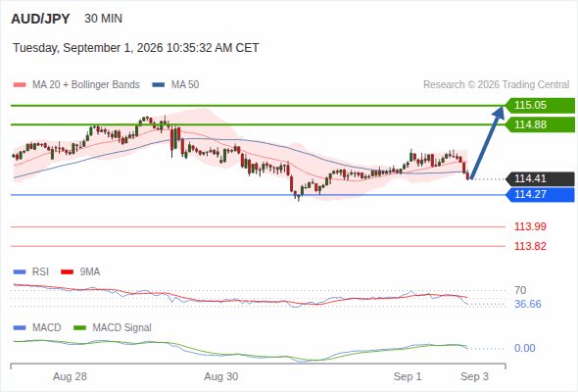Click the Research Trading Central copyright text
This screenshot has height=392, width=578.
click(496, 85)
